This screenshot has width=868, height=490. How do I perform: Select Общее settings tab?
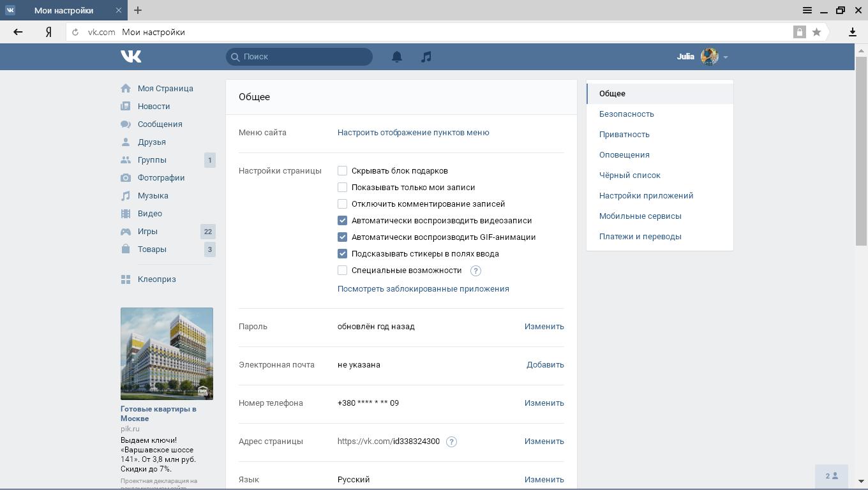(660, 94)
